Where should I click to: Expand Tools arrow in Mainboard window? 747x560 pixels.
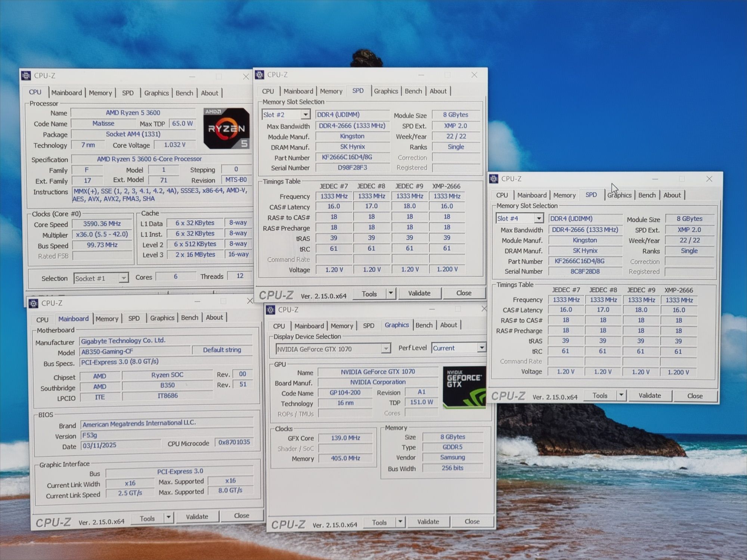click(x=168, y=517)
